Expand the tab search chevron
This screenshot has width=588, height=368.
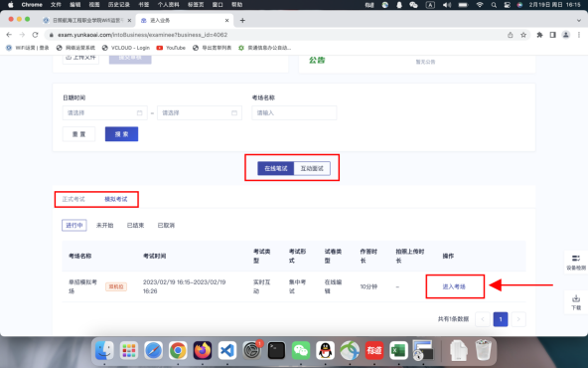[579, 20]
